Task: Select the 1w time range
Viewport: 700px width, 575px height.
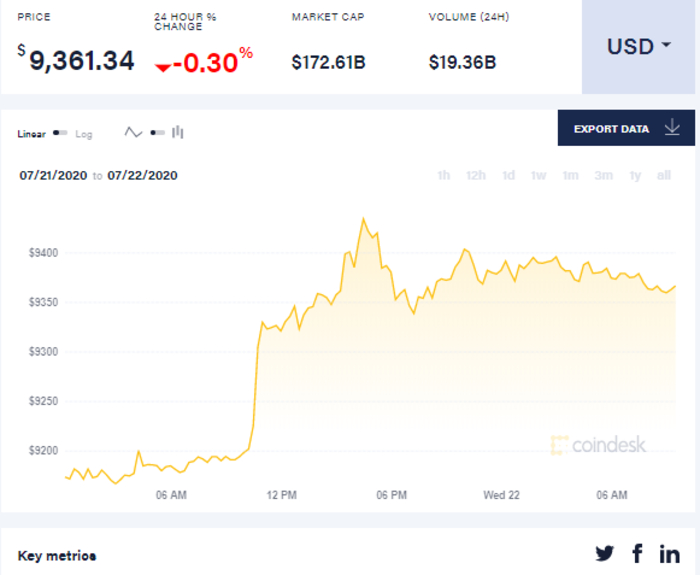Action: click(x=539, y=176)
